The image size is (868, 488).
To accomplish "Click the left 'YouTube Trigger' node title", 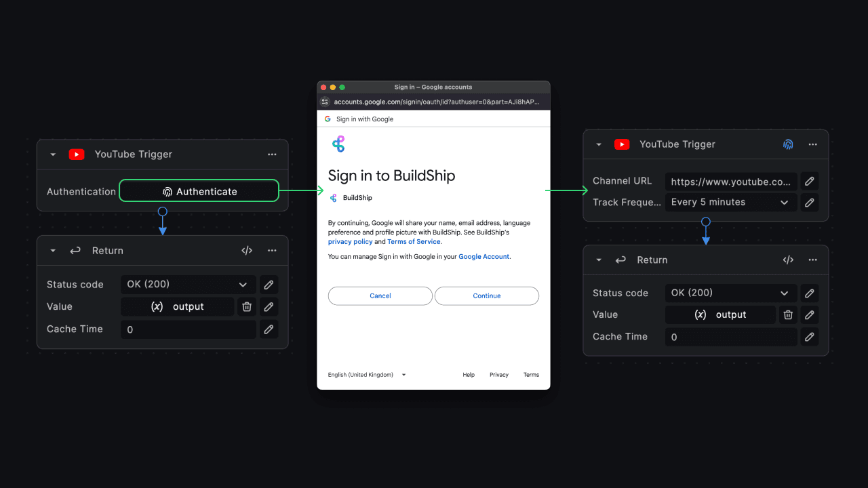I will (x=134, y=155).
